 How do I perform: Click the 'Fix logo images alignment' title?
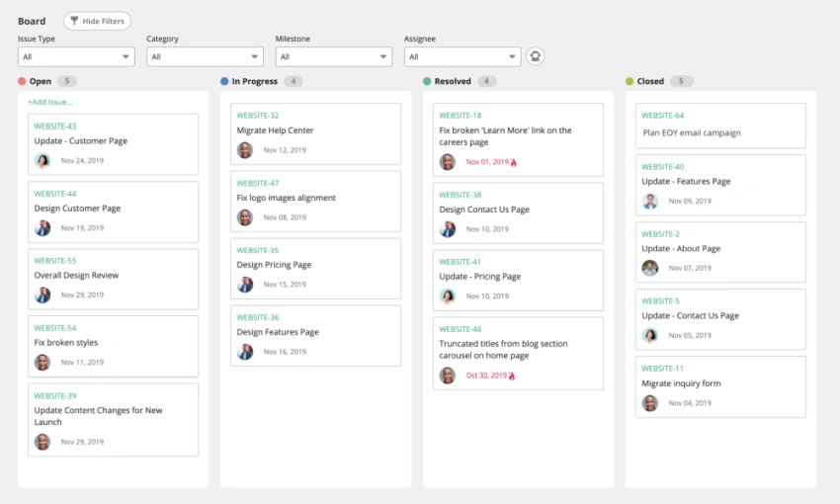click(286, 198)
